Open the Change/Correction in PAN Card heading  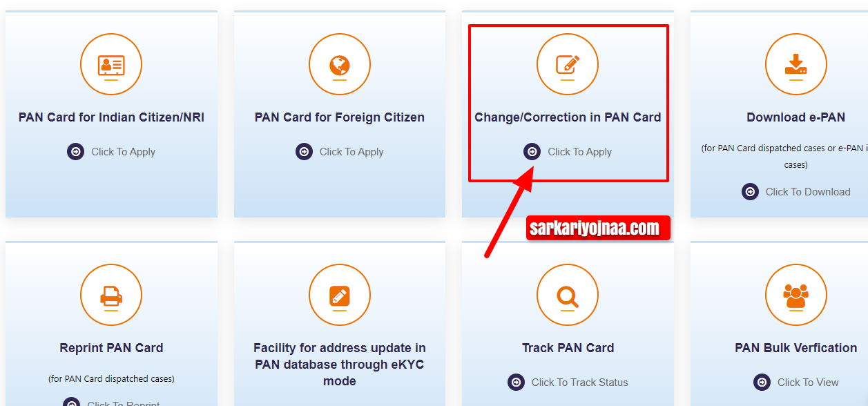pos(568,117)
